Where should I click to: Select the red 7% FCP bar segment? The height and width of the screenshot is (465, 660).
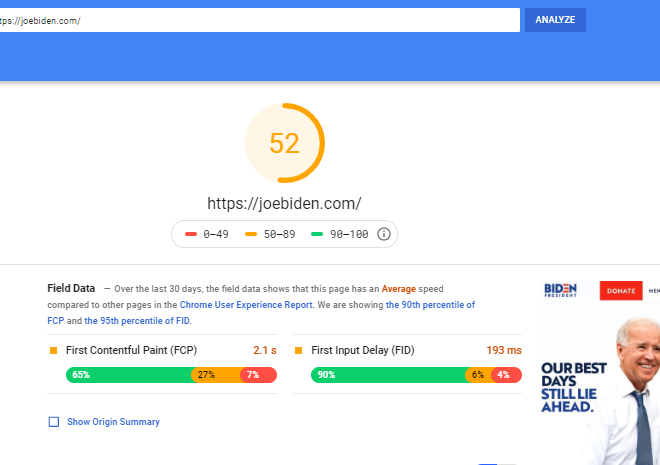258,375
